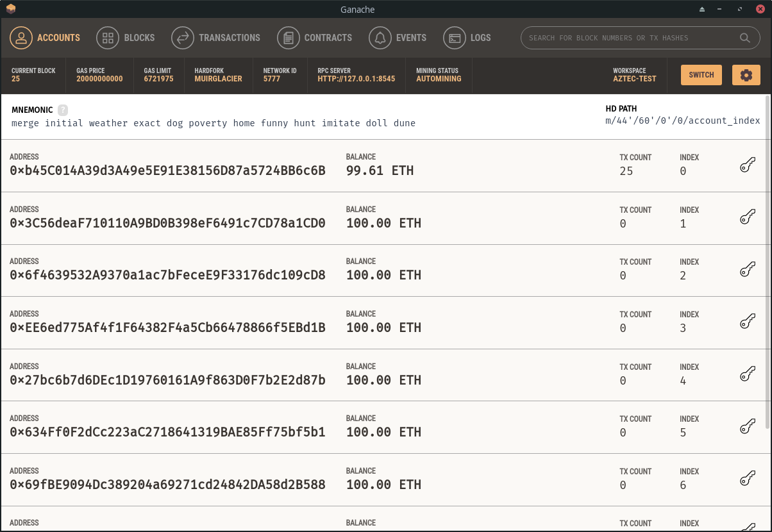
Task: Click the network ID value 5777
Action: click(272, 79)
